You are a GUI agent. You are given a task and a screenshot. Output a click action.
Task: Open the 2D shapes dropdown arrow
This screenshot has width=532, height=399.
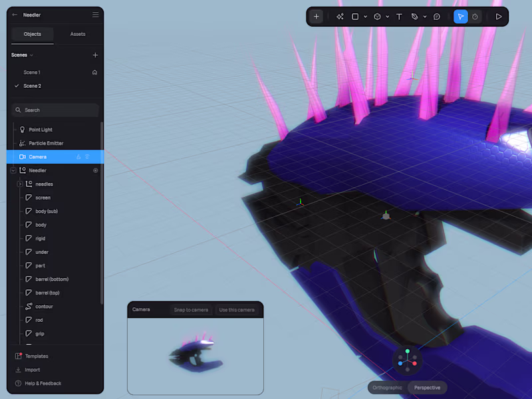(x=365, y=16)
